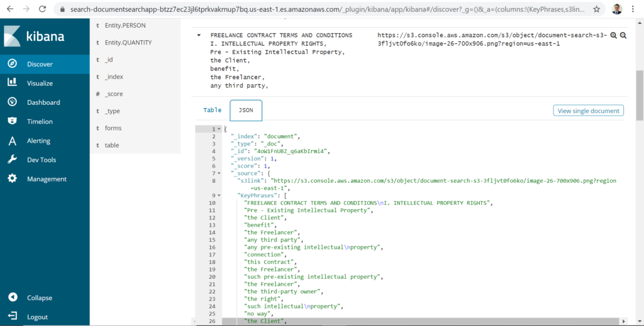The height and width of the screenshot is (326, 644).
Task: Open Timelion from the sidebar
Action: (x=39, y=121)
